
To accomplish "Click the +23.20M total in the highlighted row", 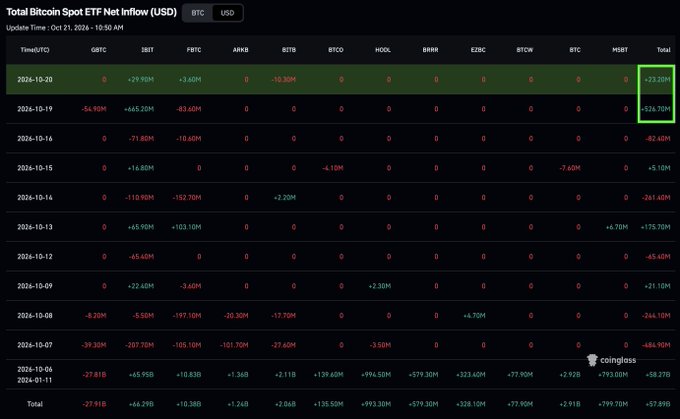I will 657,79.
